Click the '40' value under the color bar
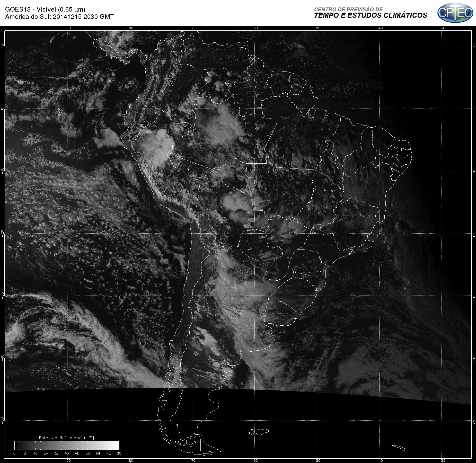The image size is (476, 463). [67, 453]
